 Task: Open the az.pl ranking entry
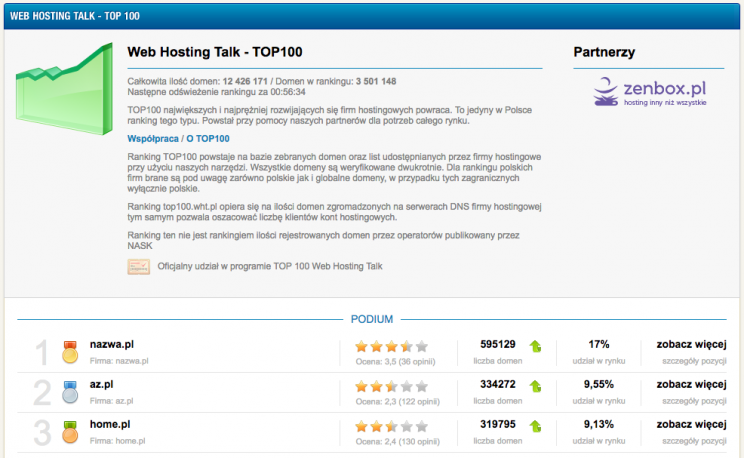tap(102, 384)
